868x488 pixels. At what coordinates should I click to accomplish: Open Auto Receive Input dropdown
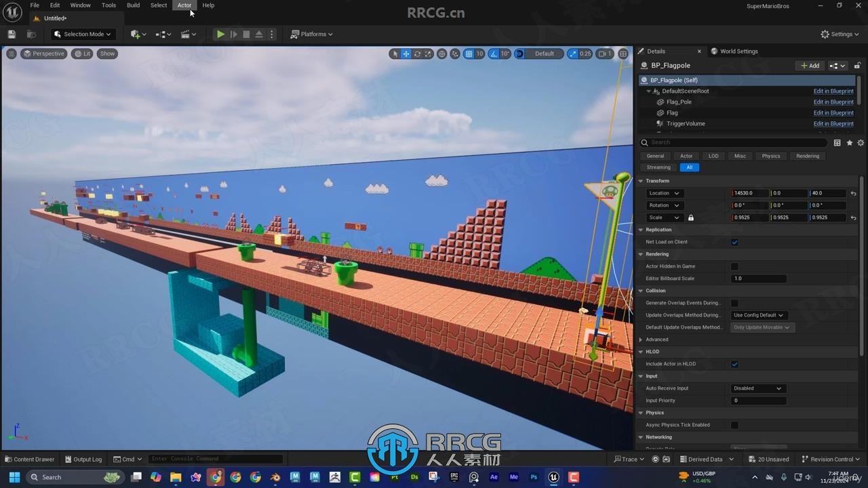click(x=757, y=388)
